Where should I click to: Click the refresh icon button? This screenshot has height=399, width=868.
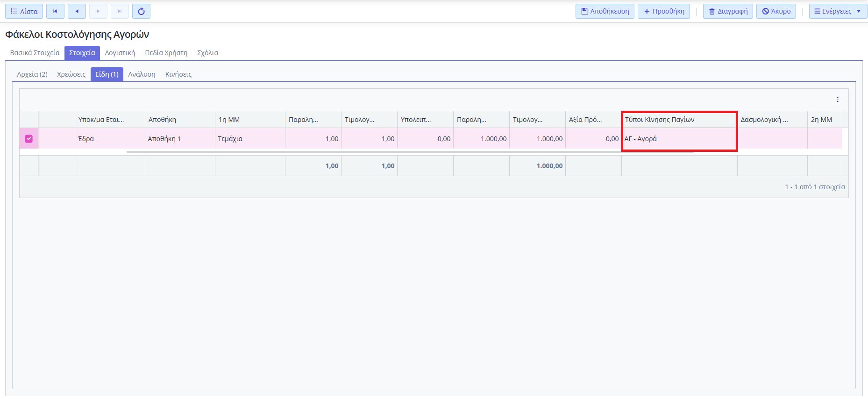(141, 11)
